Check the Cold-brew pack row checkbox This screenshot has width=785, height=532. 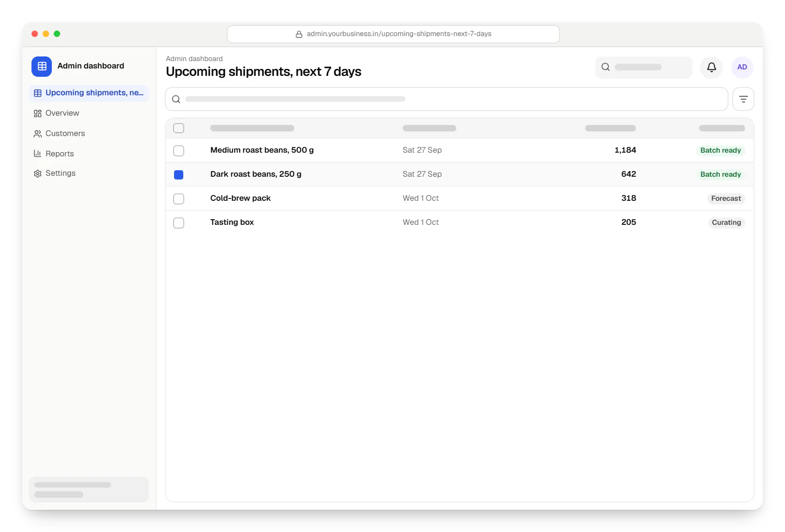(179, 199)
